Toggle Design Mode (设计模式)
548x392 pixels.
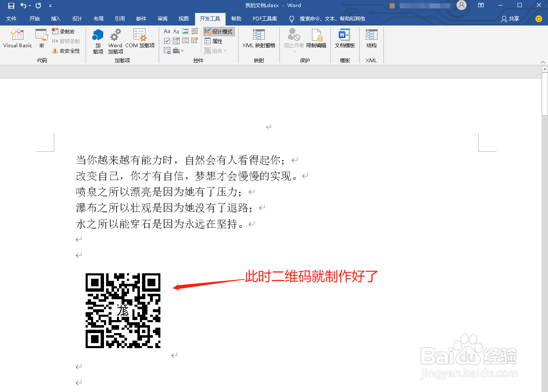[x=219, y=31]
